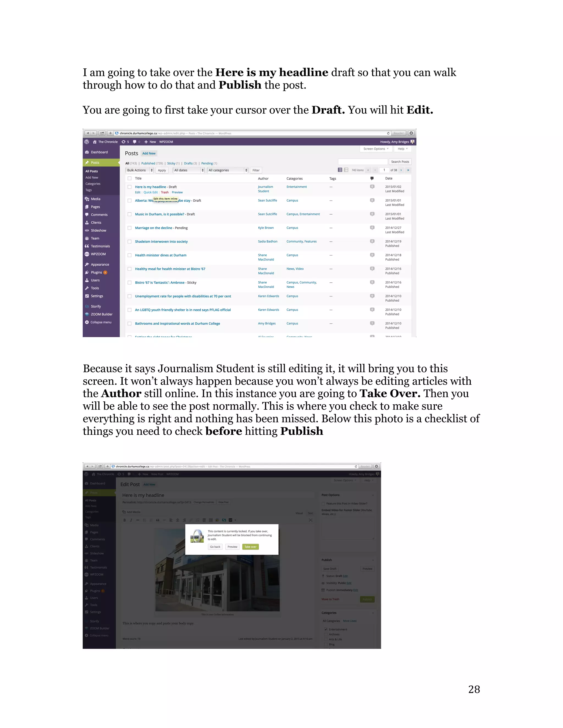563x728 pixels.
Task: Switch to excerpt view icon in Posts table
Action: point(346,170)
